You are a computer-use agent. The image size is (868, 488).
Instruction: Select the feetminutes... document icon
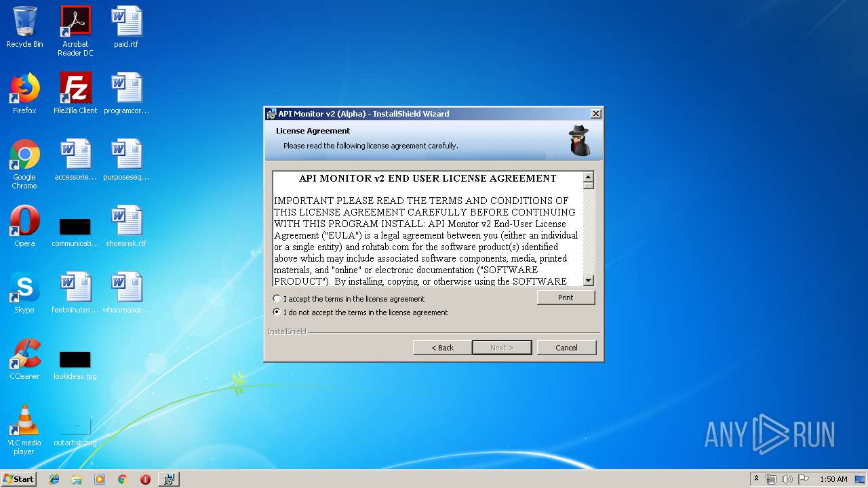click(x=75, y=293)
